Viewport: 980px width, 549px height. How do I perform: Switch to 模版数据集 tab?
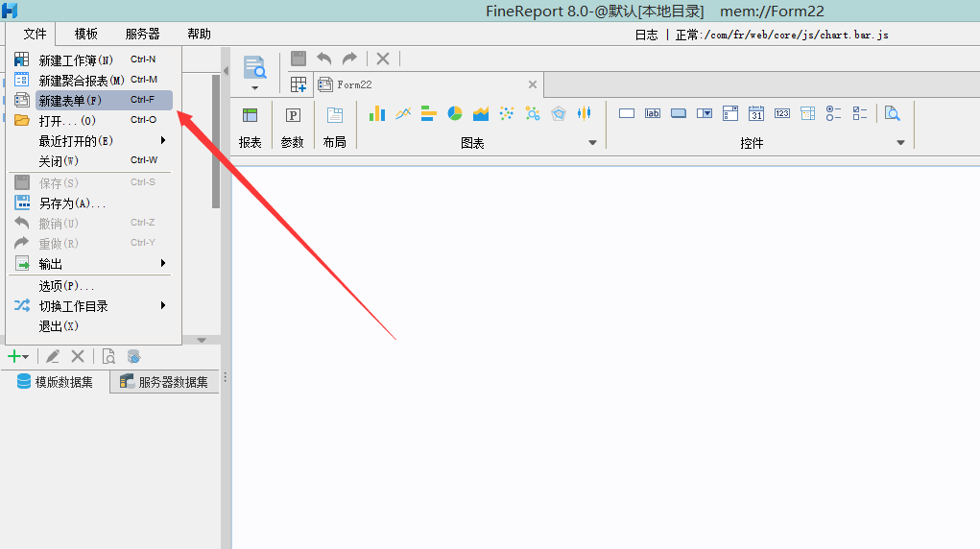click(55, 381)
